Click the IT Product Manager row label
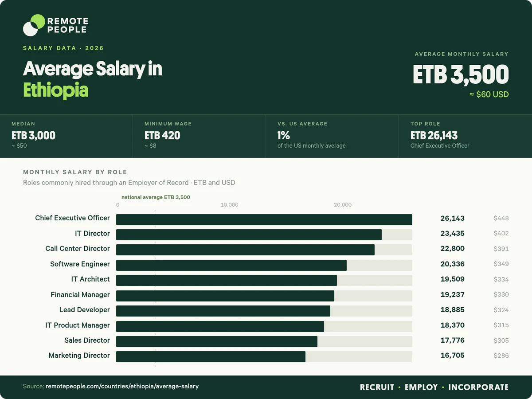532x399 pixels. click(x=78, y=325)
